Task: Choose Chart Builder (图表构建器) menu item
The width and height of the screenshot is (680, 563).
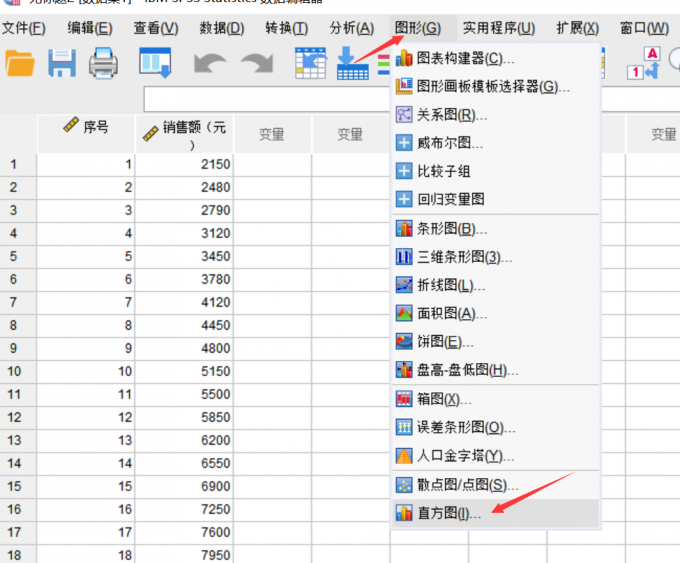Action: (496, 58)
